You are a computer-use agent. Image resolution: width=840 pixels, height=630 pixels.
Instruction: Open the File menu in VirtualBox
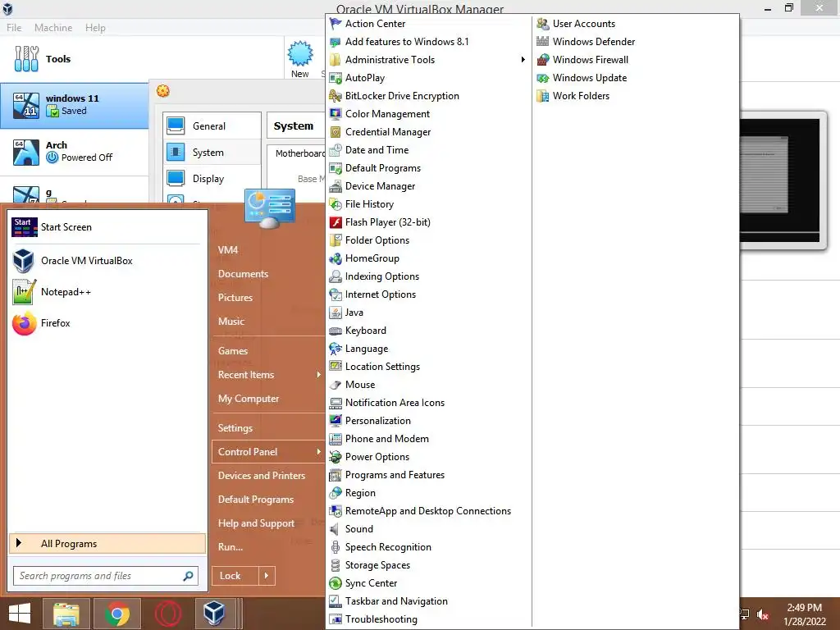point(14,27)
